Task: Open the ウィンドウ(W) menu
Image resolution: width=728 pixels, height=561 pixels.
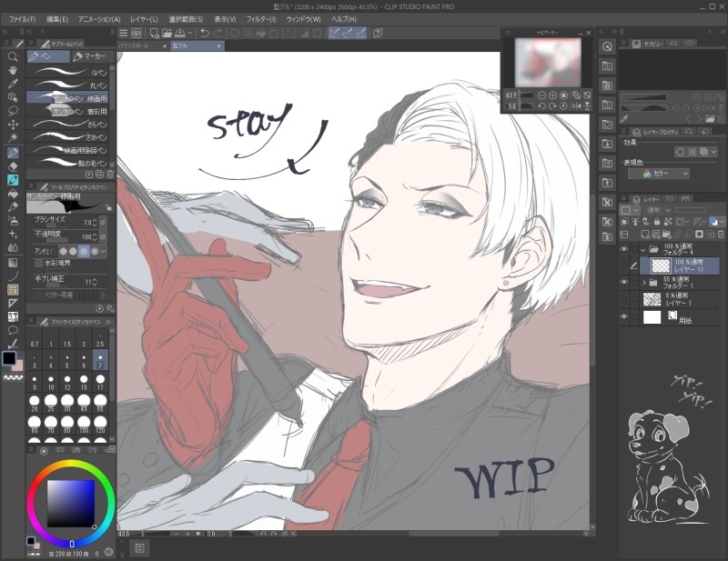Action: point(304,19)
